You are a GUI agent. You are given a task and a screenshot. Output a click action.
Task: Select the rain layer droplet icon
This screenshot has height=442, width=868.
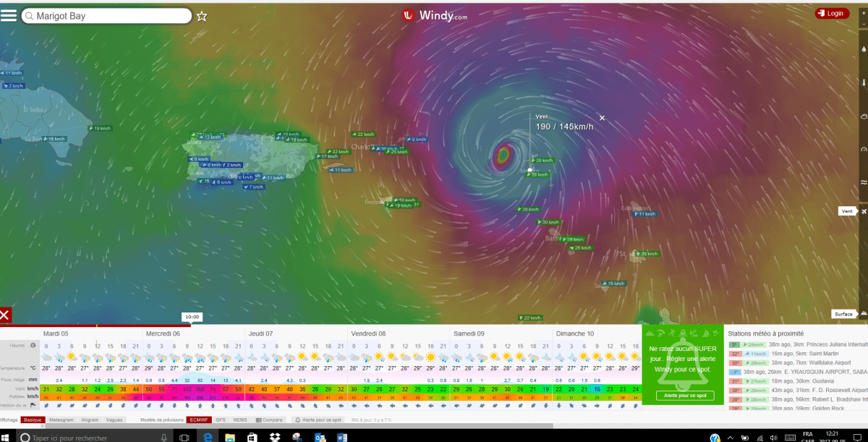pyautogui.click(x=863, y=50)
